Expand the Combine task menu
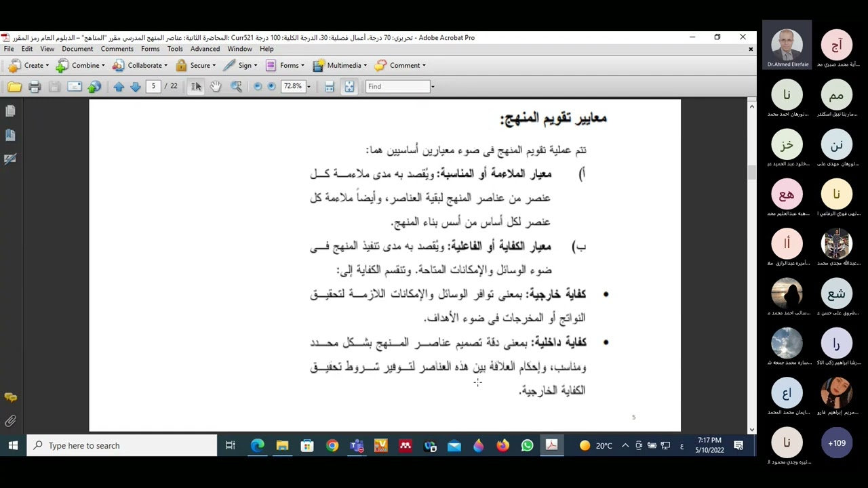868x488 pixels. click(81, 65)
